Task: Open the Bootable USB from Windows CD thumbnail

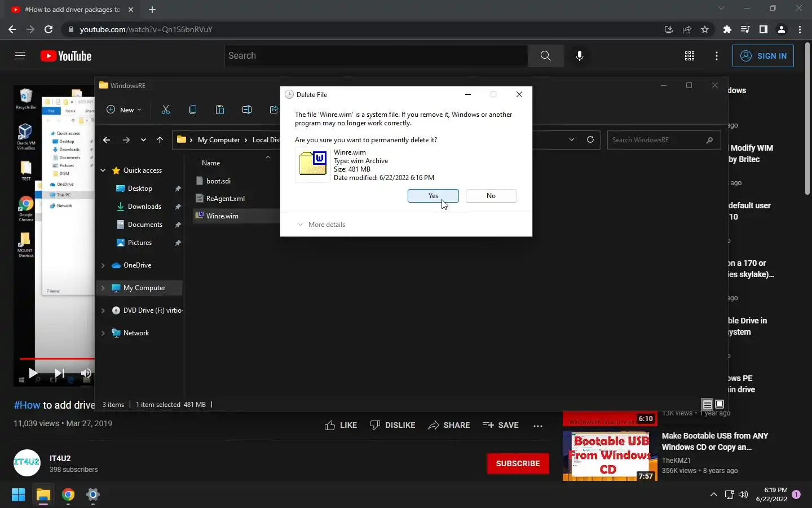Action: 610,456
